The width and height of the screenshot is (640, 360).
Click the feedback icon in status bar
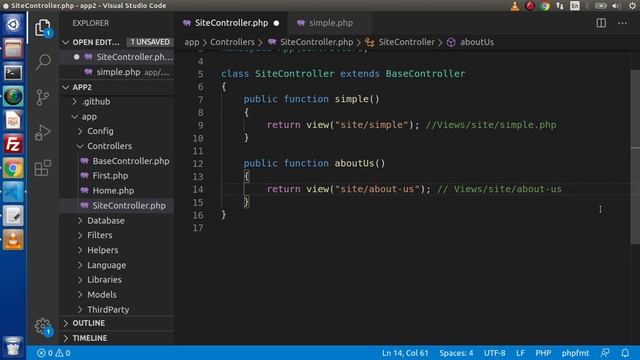(x=605, y=353)
